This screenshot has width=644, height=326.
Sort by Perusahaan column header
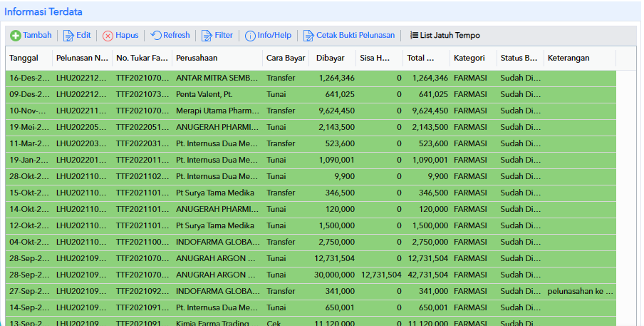click(217, 58)
